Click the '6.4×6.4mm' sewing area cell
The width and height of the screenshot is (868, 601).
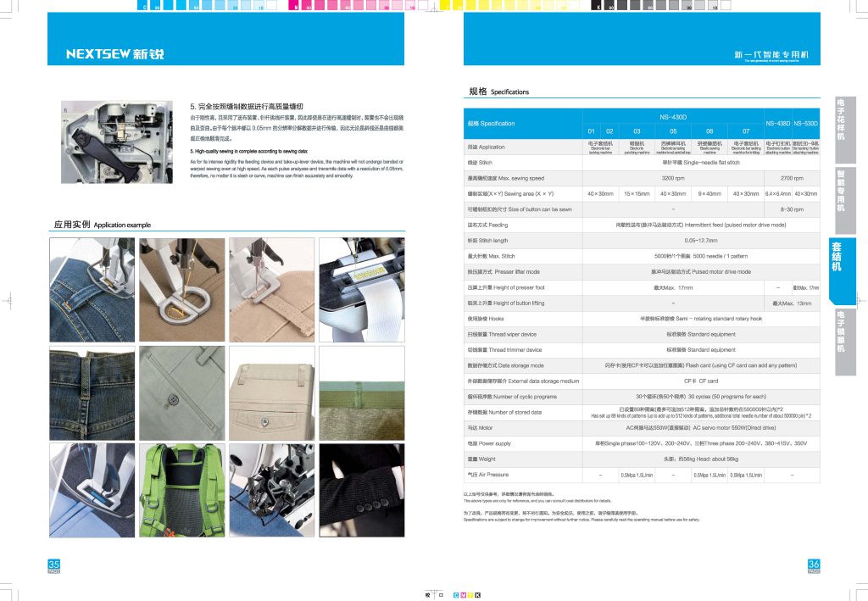coord(778,193)
